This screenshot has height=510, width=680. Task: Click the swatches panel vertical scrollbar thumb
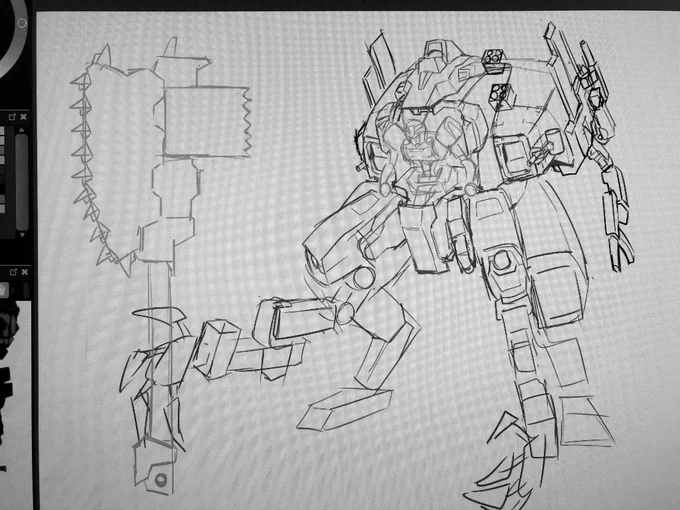[22, 182]
